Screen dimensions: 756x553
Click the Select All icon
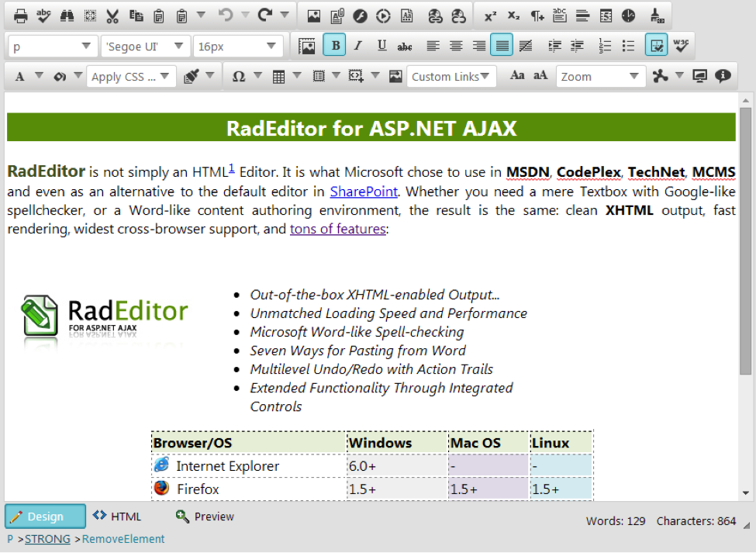click(x=90, y=16)
